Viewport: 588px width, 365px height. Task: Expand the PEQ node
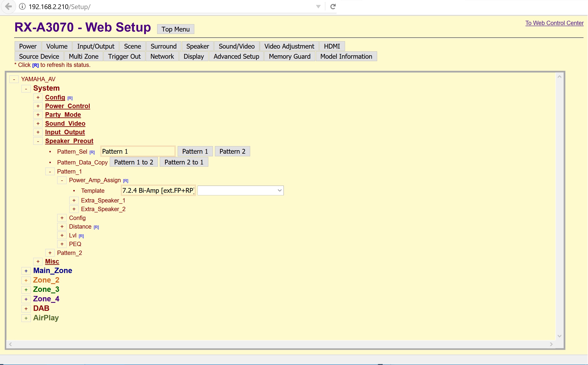[62, 244]
